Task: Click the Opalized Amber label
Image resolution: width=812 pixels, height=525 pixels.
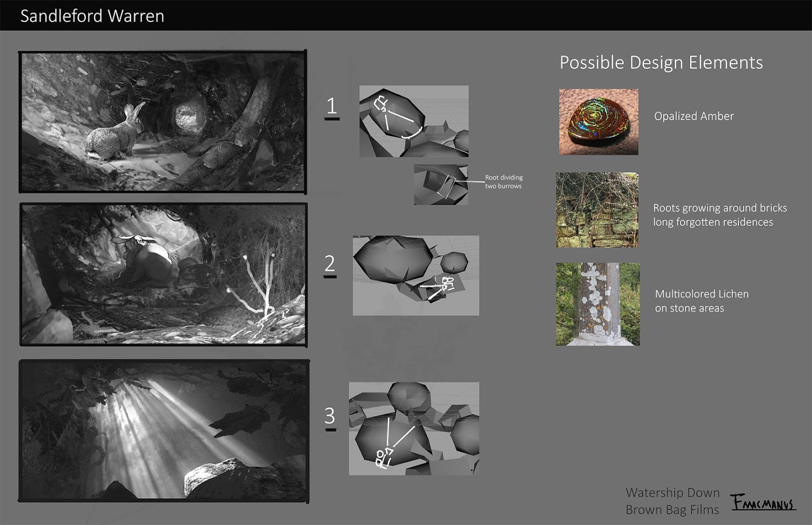Action: [x=694, y=116]
